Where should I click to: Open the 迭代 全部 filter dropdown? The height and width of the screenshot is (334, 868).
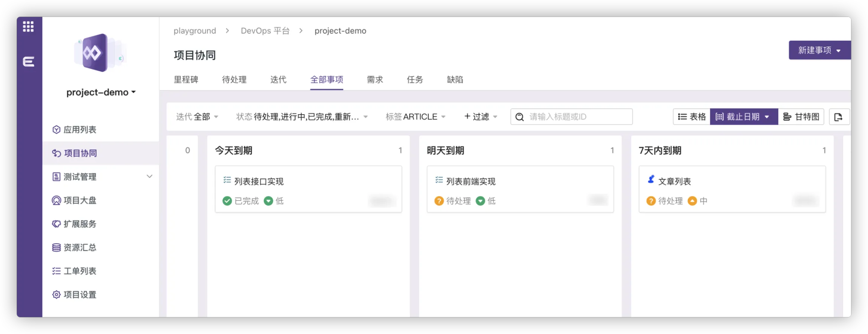tap(197, 117)
